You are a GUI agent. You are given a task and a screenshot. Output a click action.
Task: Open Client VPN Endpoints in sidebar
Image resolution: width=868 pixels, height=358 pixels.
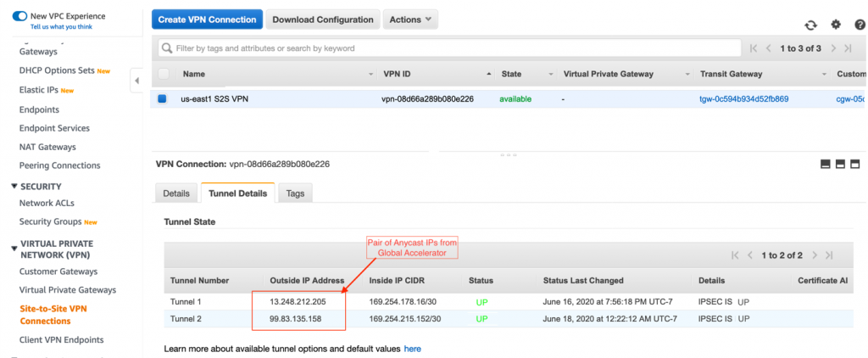click(61, 339)
